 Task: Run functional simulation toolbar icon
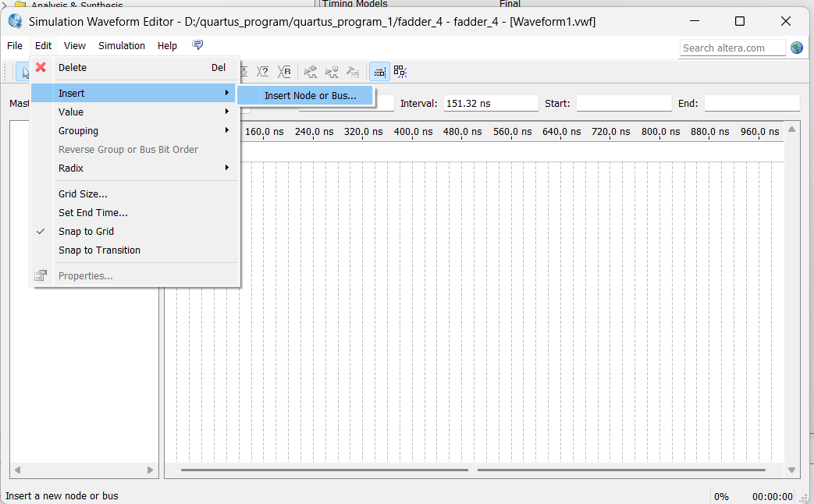click(x=311, y=72)
